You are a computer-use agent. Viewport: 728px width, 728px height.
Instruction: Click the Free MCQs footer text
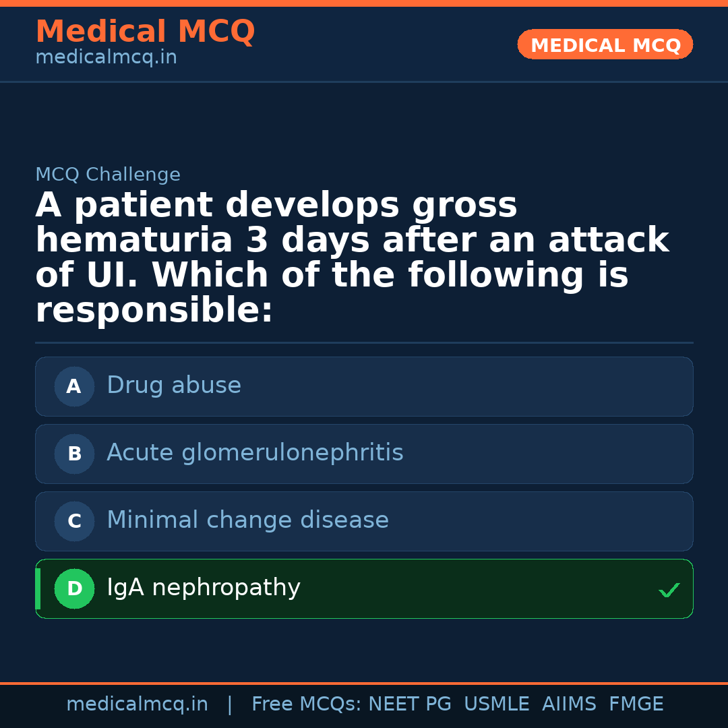click(x=306, y=704)
